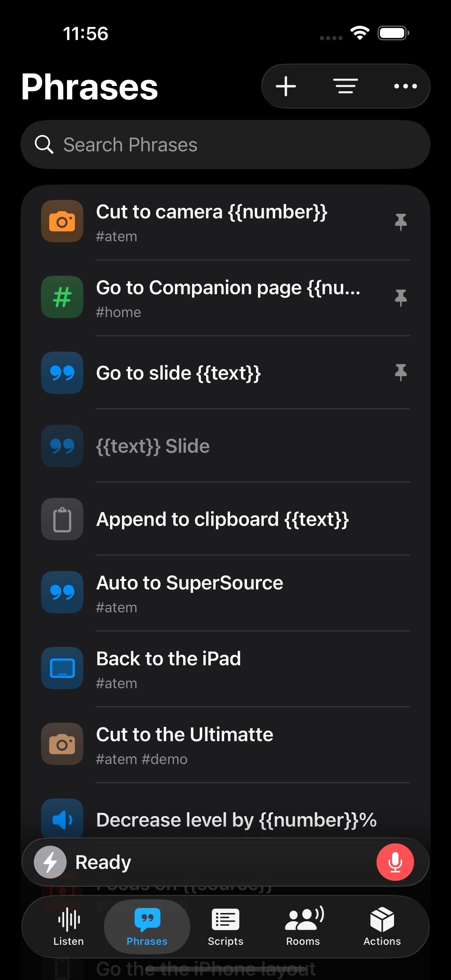Tap the blue iPad screen icon
The image size is (451, 980).
[x=62, y=668]
